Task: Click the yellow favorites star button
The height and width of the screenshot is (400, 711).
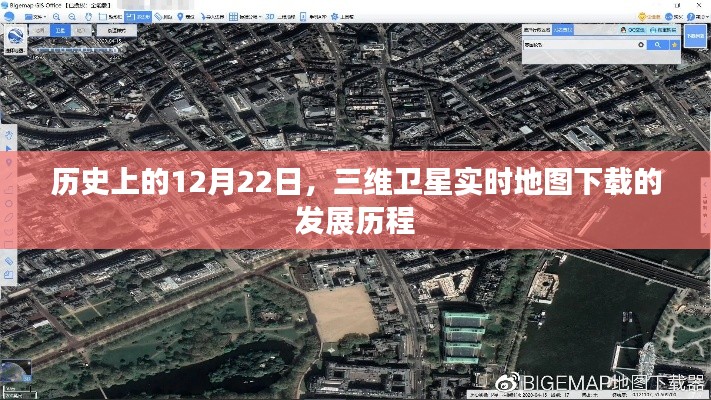Action: click(x=677, y=45)
